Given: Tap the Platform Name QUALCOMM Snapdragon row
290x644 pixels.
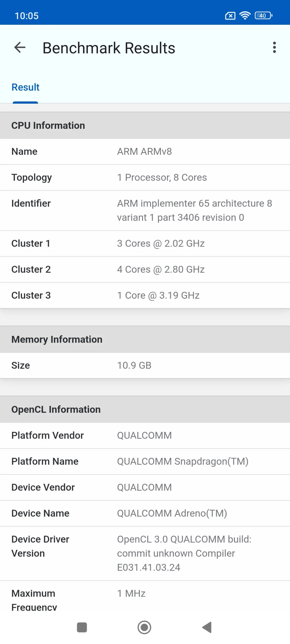Looking at the screenshot, I should point(145,462).
